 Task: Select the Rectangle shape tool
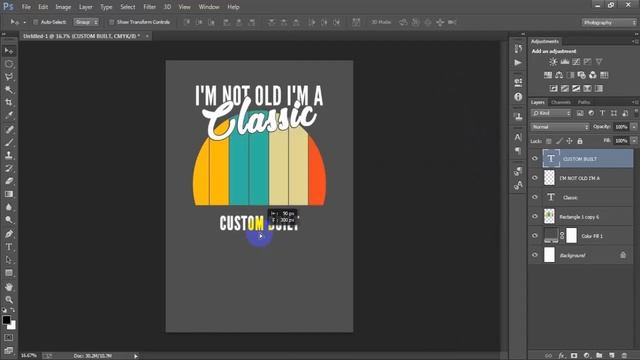(x=9, y=273)
